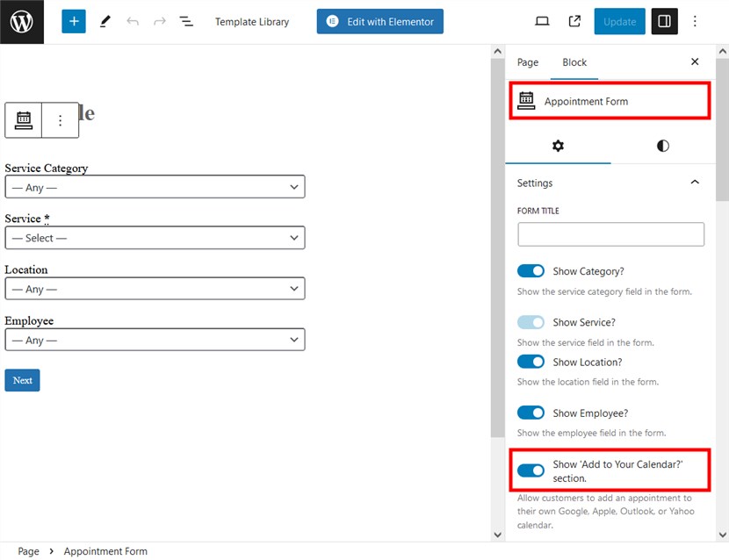This screenshot has width=729, height=560.
Task: Open the Document Overview list icon
Action: [x=186, y=21]
